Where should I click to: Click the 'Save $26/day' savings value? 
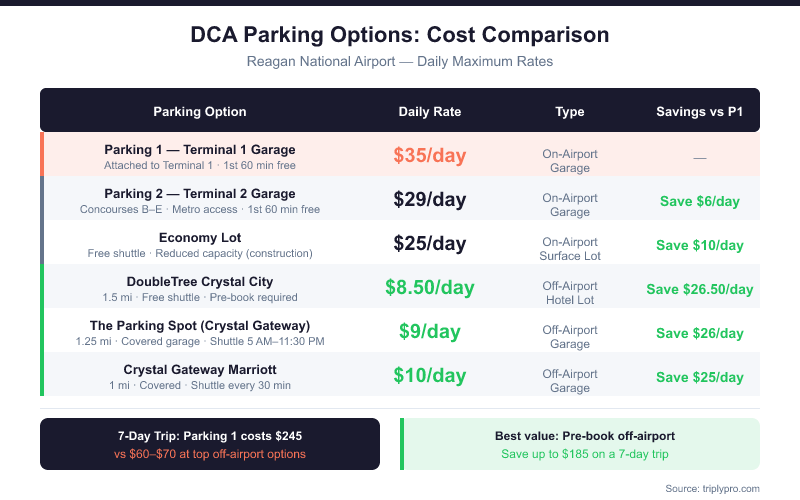[x=699, y=333]
